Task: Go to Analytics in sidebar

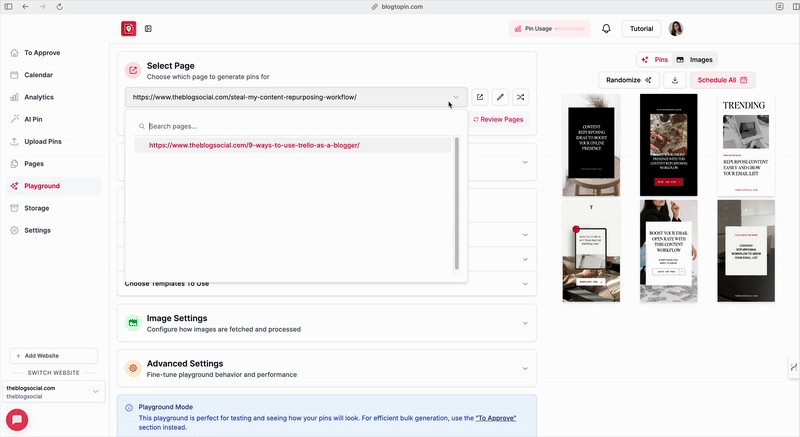Action: coord(39,97)
